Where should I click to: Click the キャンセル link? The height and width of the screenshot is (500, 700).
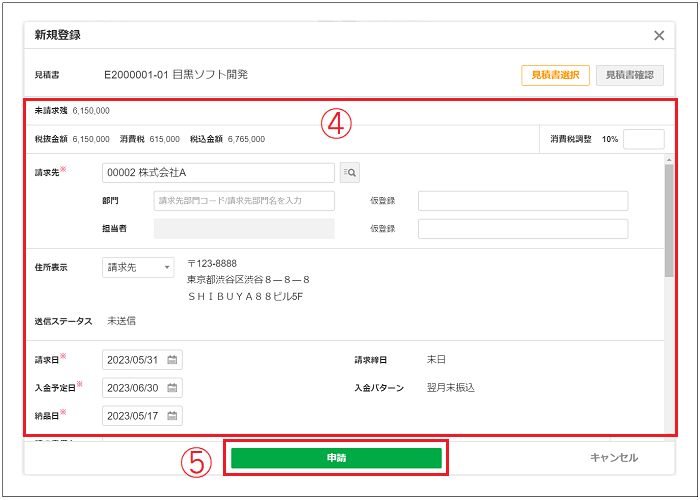pos(614,458)
